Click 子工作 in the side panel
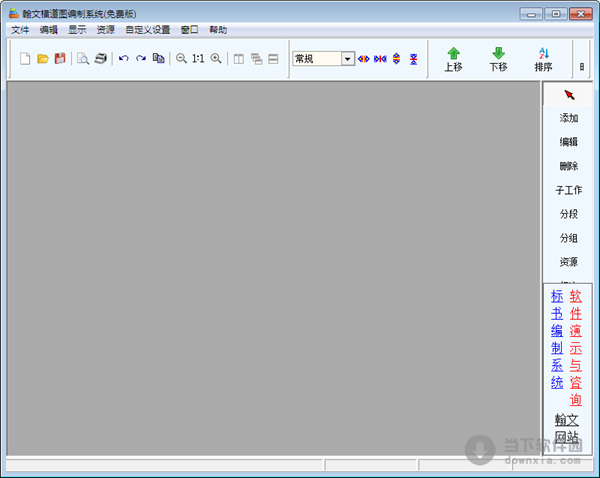Screen dimensions: 600x478 click(x=569, y=190)
